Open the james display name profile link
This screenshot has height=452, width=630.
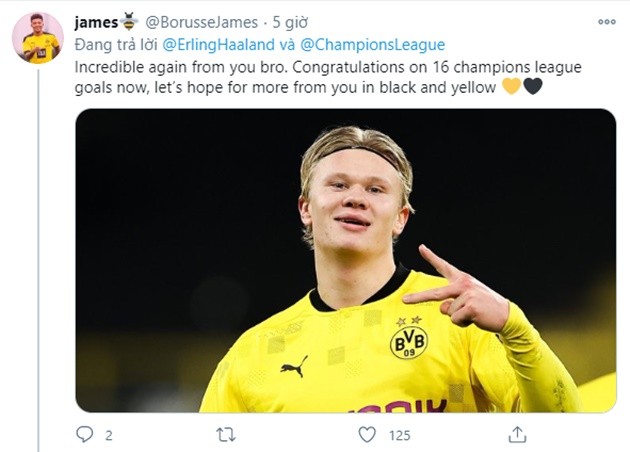pos(96,21)
